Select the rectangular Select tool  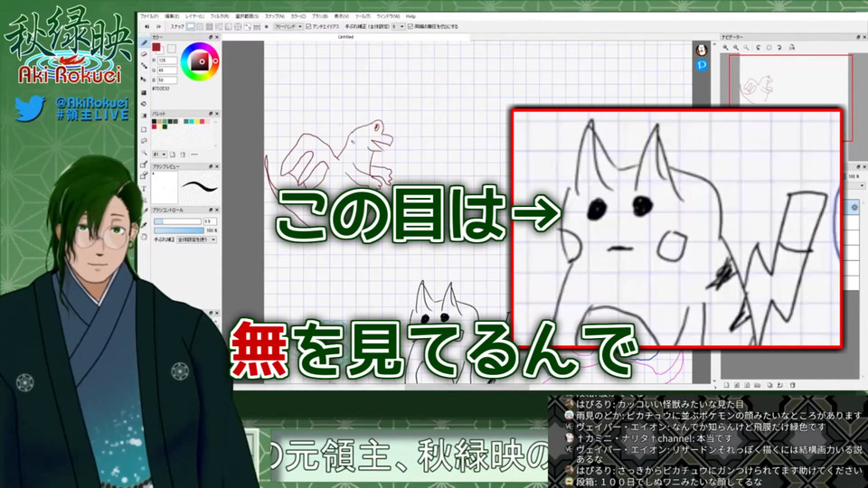click(x=144, y=129)
